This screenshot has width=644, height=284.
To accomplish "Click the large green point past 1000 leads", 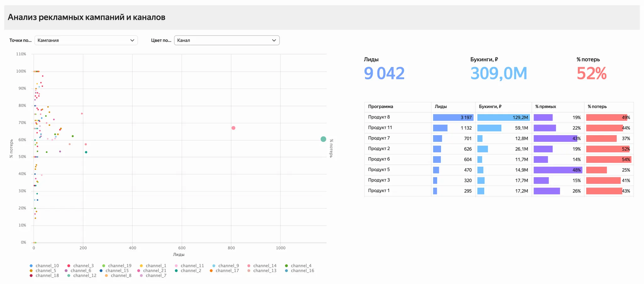I will 323,139.
